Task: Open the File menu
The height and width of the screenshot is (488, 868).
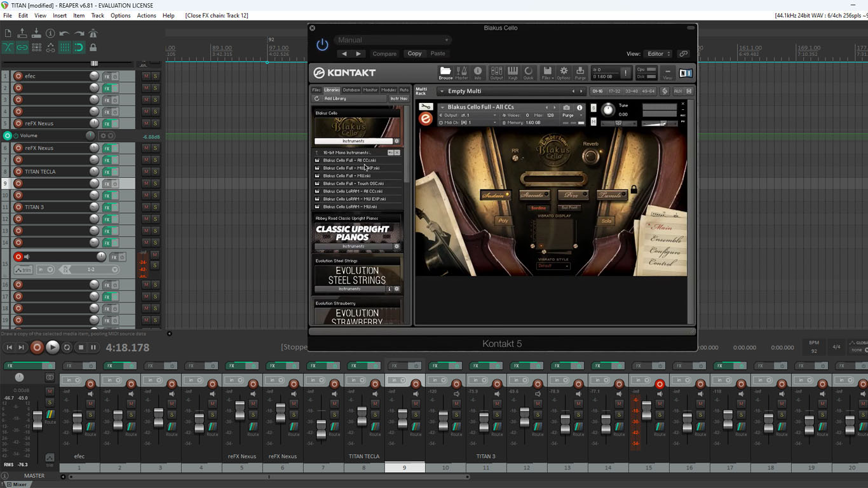Action: coord(8,15)
